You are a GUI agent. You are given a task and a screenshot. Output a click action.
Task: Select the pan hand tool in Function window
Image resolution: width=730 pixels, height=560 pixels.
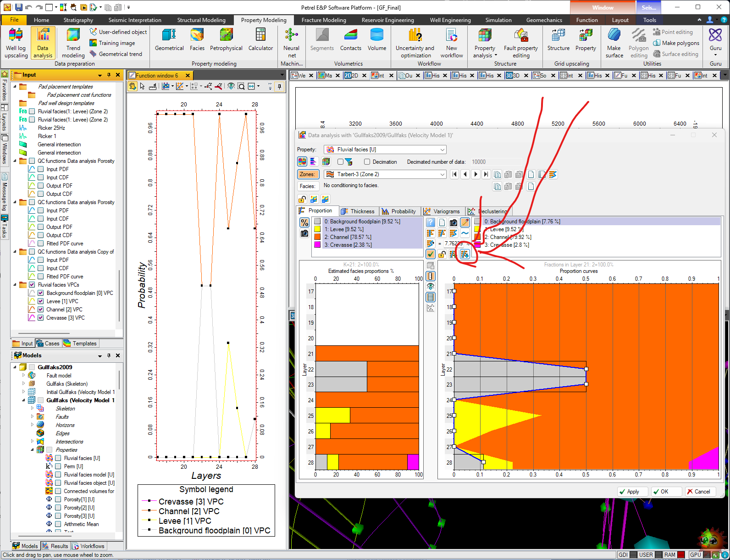[133, 86]
